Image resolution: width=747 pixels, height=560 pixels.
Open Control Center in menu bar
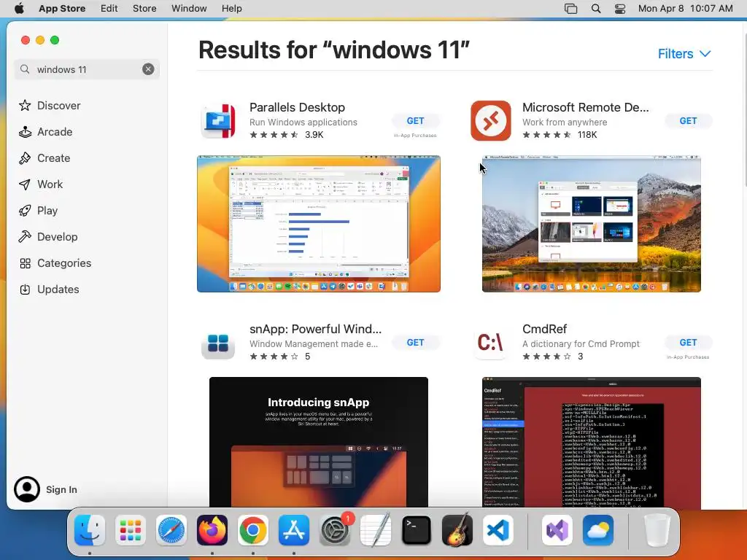[620, 8]
